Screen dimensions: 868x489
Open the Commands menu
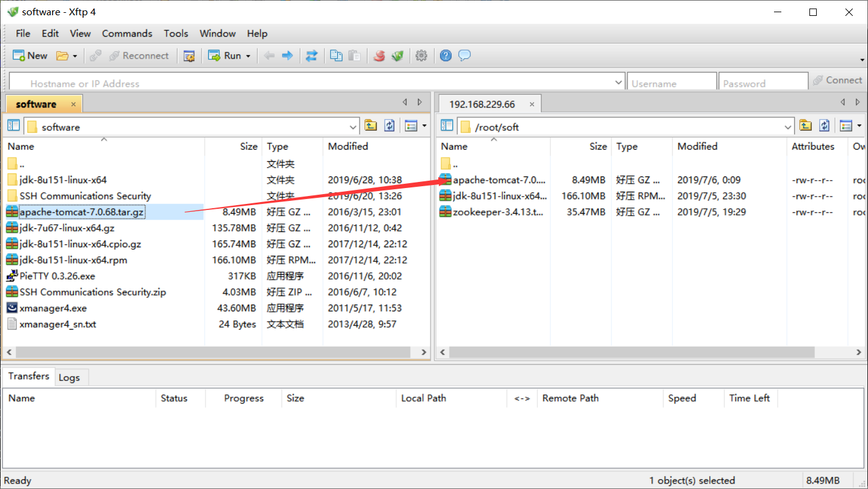coord(127,34)
